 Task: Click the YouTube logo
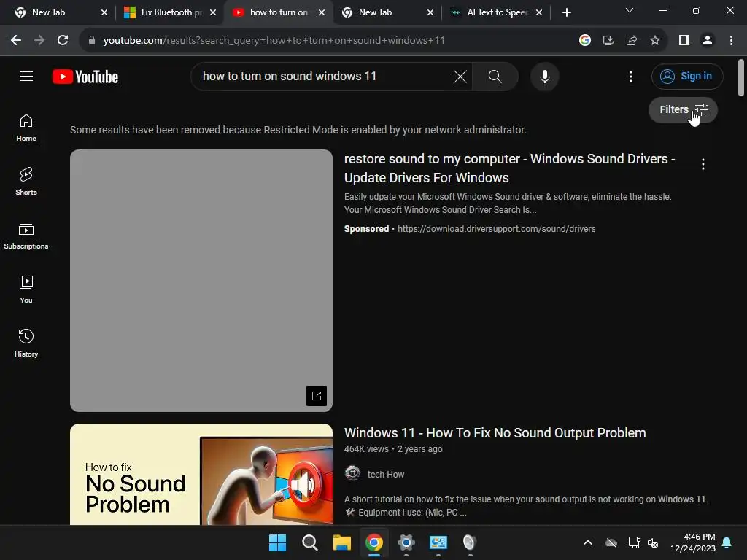pos(85,77)
